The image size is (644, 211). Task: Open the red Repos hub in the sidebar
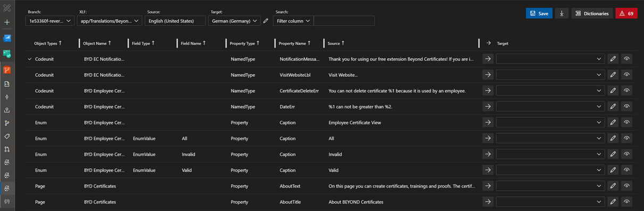(x=7, y=70)
